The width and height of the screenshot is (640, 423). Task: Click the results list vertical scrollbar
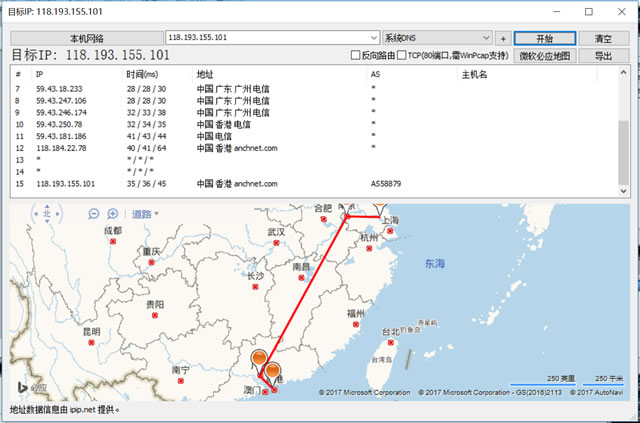[x=624, y=130]
